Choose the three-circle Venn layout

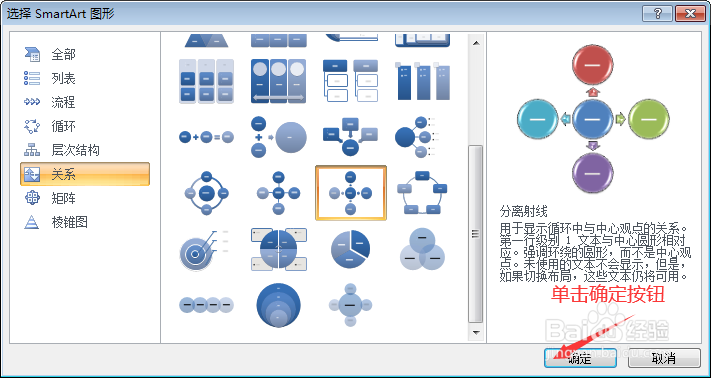[x=422, y=250]
